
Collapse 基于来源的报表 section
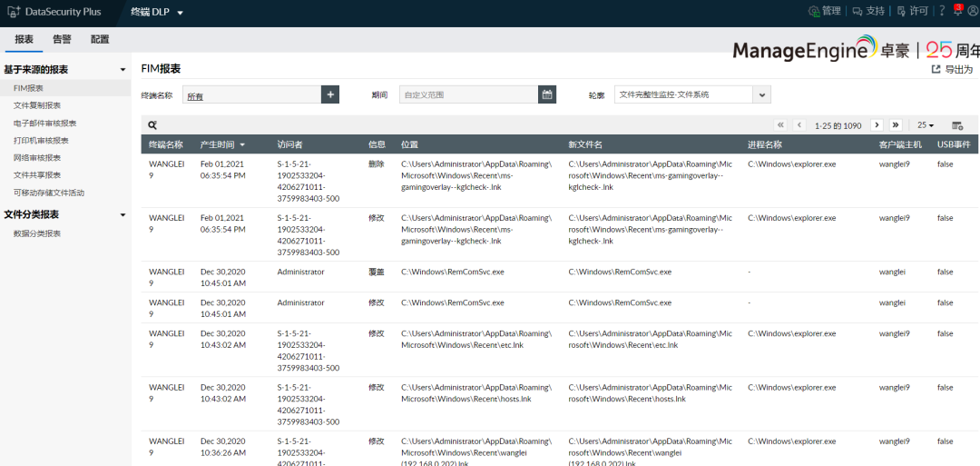pyautogui.click(x=122, y=69)
